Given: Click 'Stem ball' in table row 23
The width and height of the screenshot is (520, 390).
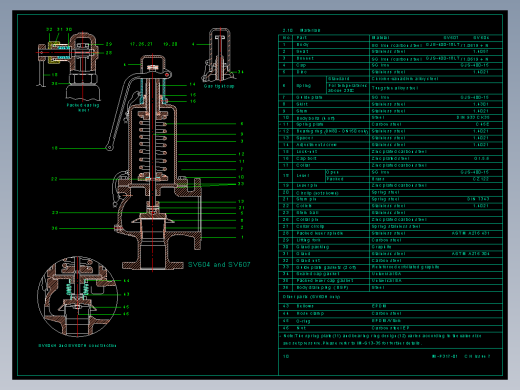Looking at the screenshot, I should click(x=307, y=213).
